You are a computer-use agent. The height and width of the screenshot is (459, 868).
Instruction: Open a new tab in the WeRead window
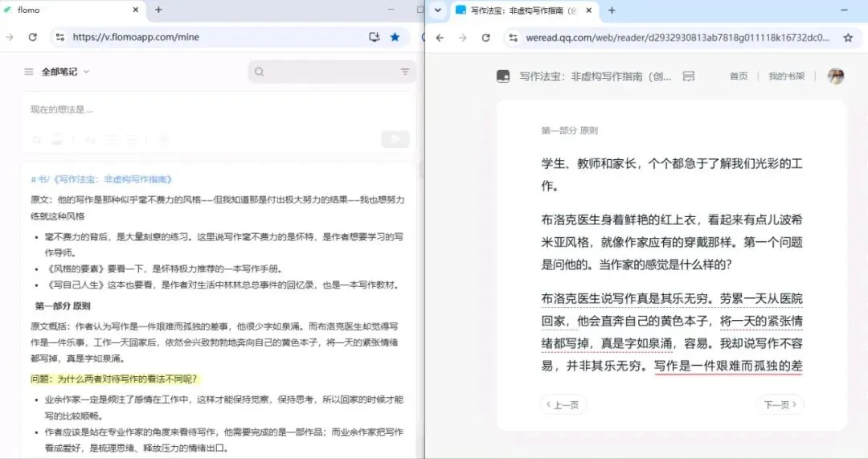(x=612, y=10)
